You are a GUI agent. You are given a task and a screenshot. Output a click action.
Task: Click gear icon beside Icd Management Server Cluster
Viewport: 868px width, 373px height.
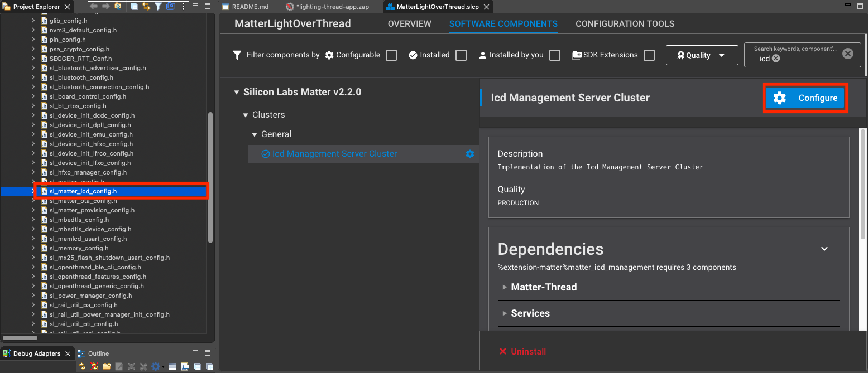(x=469, y=154)
